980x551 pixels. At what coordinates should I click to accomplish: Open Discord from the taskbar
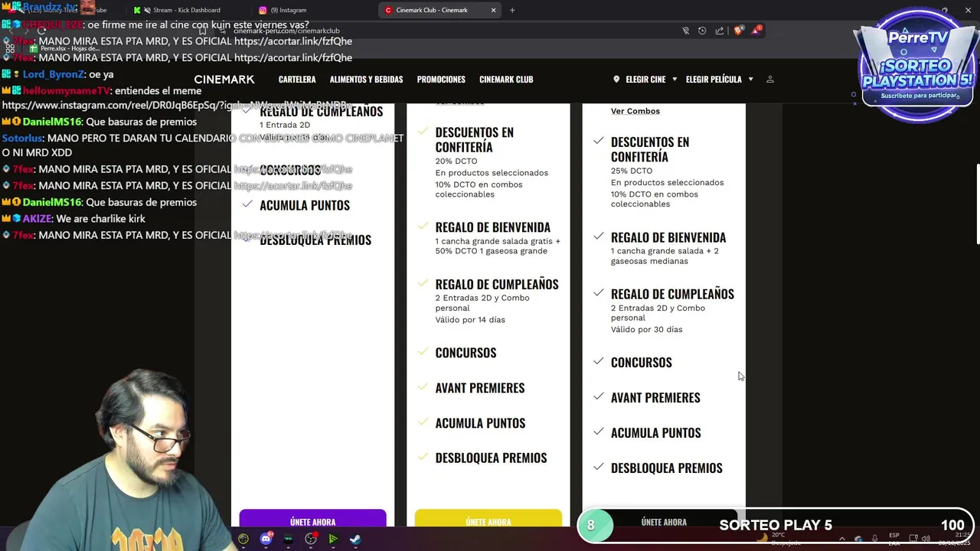point(266,539)
